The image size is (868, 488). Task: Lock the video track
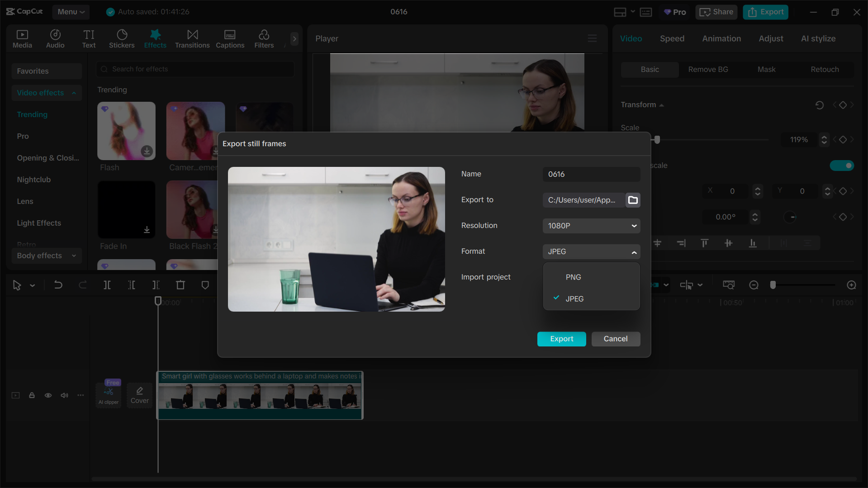[x=32, y=395]
